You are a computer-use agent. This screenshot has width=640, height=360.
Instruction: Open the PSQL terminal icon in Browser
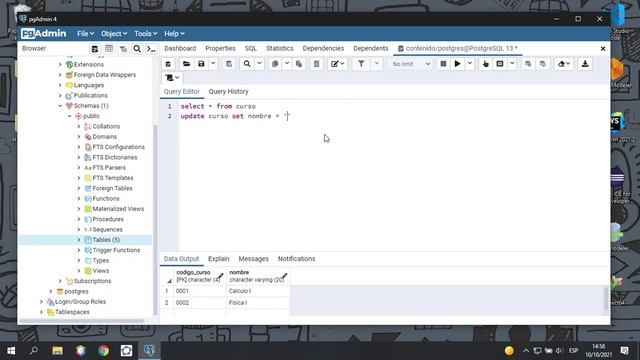click(x=151, y=49)
